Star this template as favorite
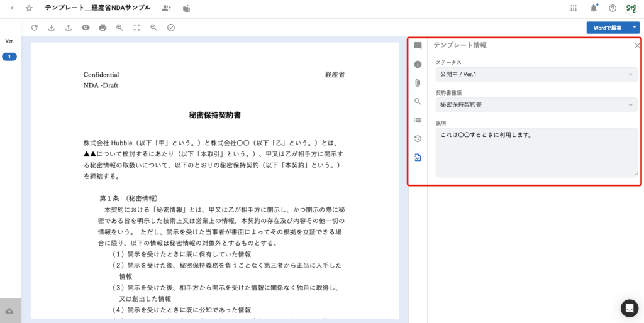 coord(29,8)
